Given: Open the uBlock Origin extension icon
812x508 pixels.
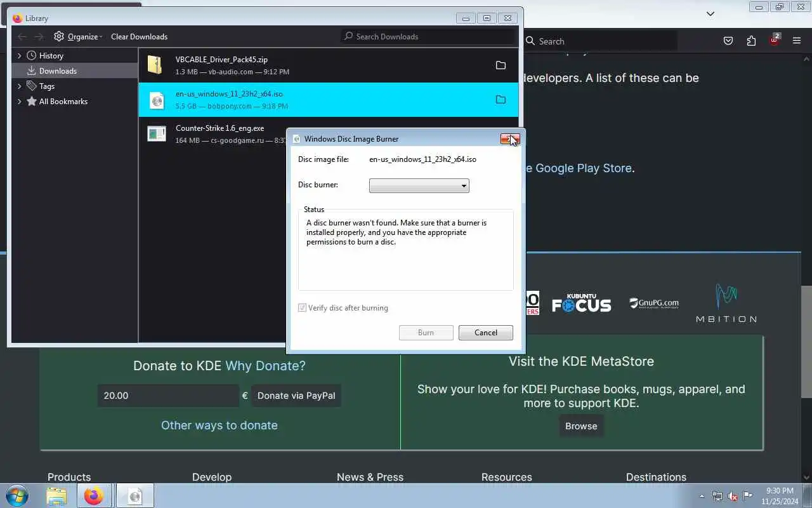Looking at the screenshot, I should (x=774, y=40).
